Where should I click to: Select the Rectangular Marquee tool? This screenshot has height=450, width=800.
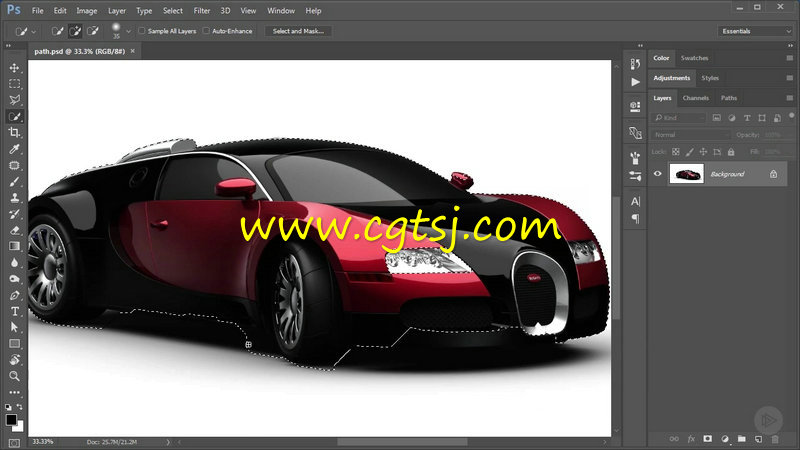(x=14, y=84)
